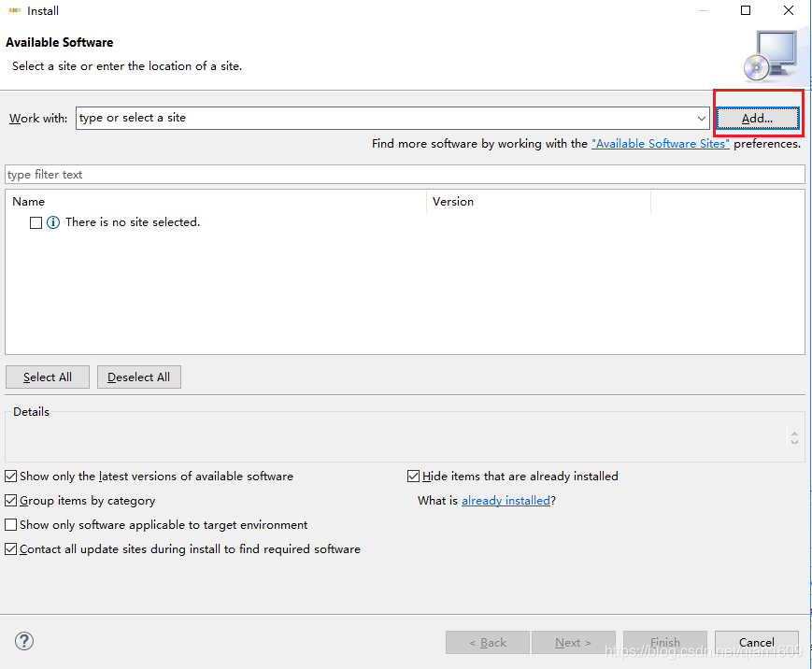Click the install CD monitor image
This screenshot has height=669, width=812.
tap(770, 54)
